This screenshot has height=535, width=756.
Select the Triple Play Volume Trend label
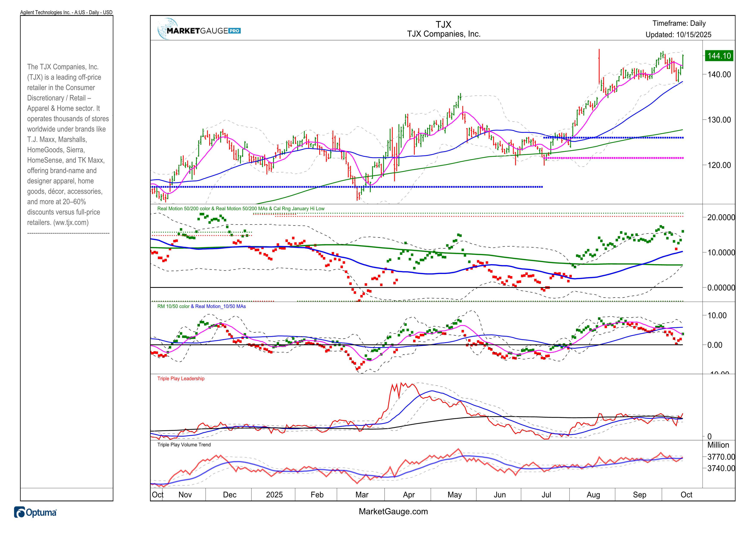184,445
